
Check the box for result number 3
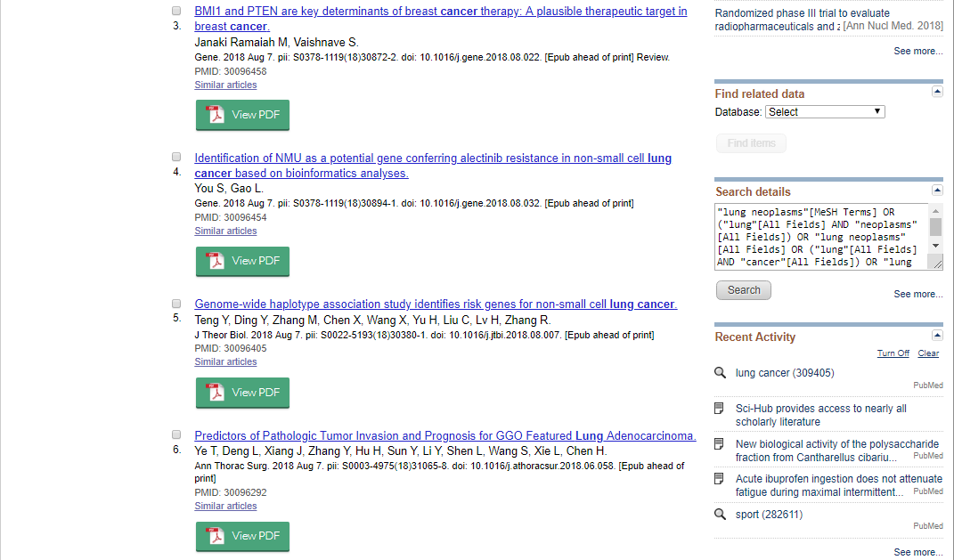click(x=176, y=12)
